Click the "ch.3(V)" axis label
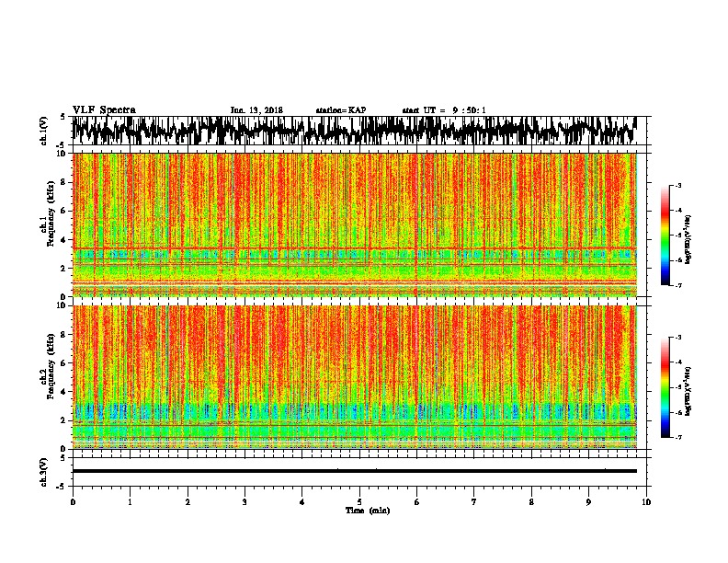This screenshot has width=728, height=563. click(44, 472)
